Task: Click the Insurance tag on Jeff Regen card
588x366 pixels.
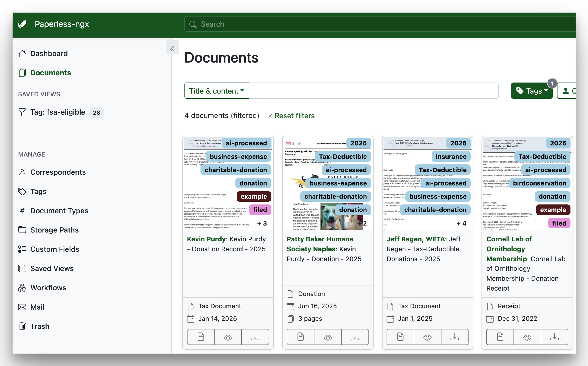Action: 451,157
